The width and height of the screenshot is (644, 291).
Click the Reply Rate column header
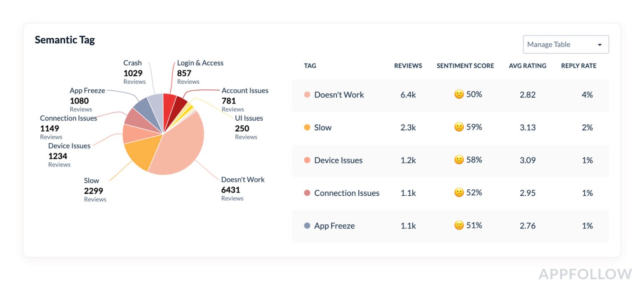(x=578, y=66)
